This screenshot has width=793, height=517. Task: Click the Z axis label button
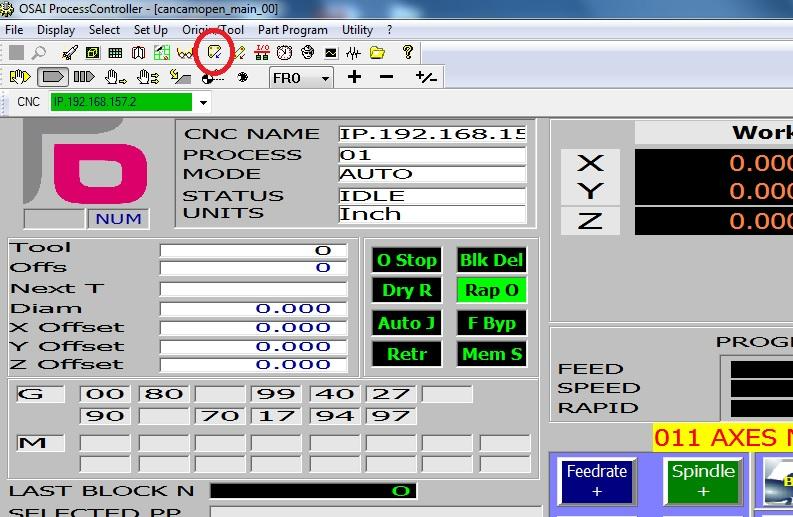pyautogui.click(x=590, y=221)
